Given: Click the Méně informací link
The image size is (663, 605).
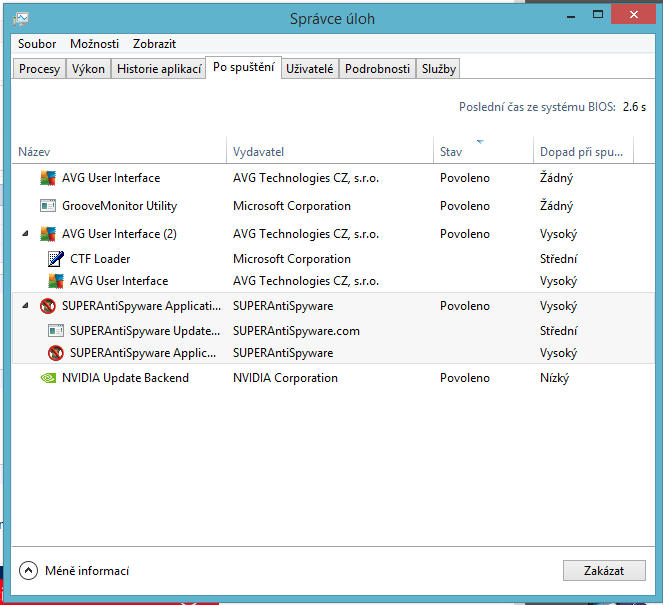Looking at the screenshot, I should pos(87,571).
